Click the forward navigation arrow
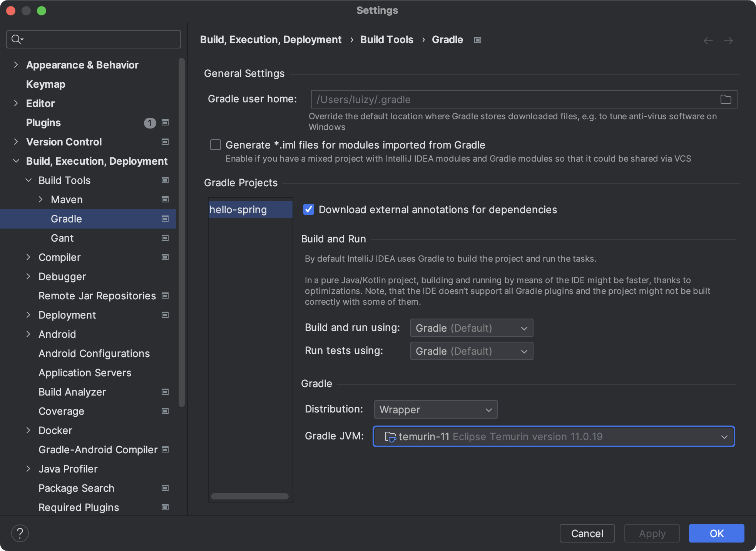The height and width of the screenshot is (551, 756). click(x=728, y=41)
